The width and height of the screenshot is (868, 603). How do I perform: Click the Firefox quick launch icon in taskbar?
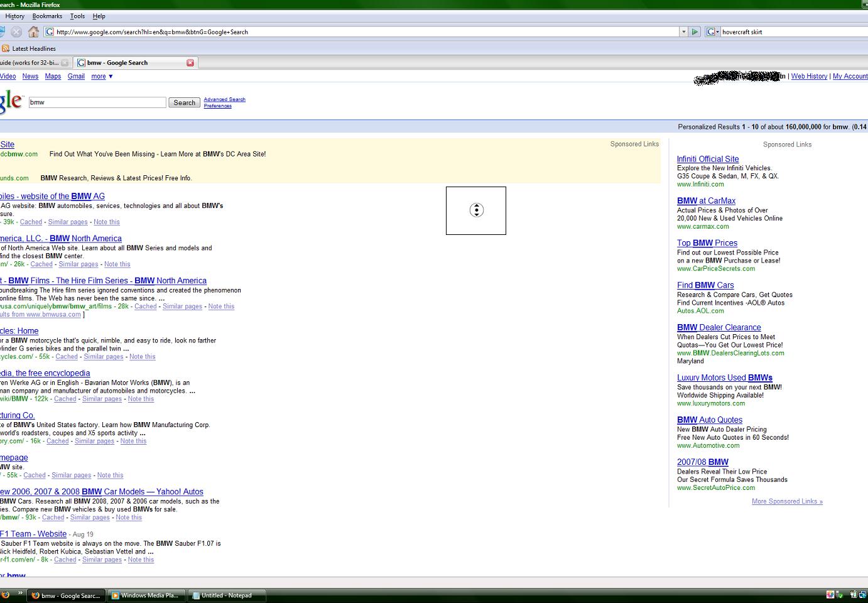(x=5, y=595)
